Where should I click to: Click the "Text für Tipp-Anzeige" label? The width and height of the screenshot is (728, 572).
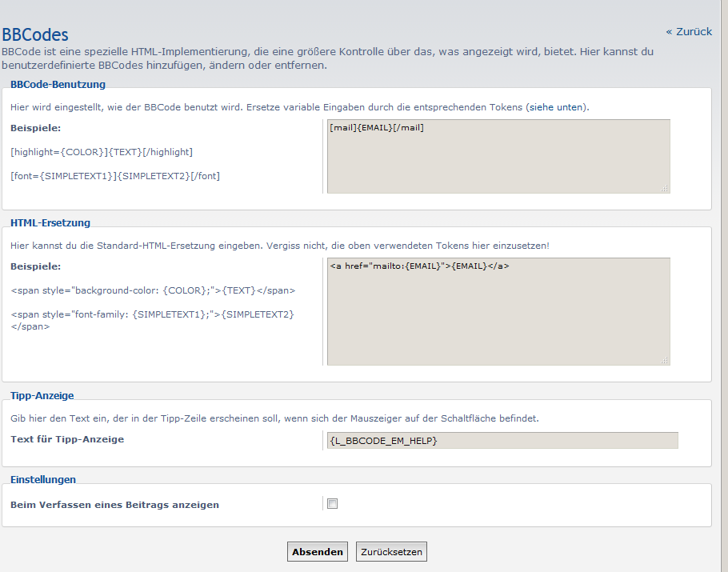[x=67, y=439]
